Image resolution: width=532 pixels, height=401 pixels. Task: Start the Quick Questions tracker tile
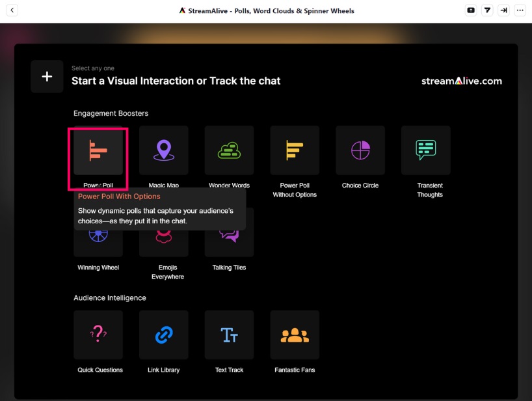[x=98, y=335]
